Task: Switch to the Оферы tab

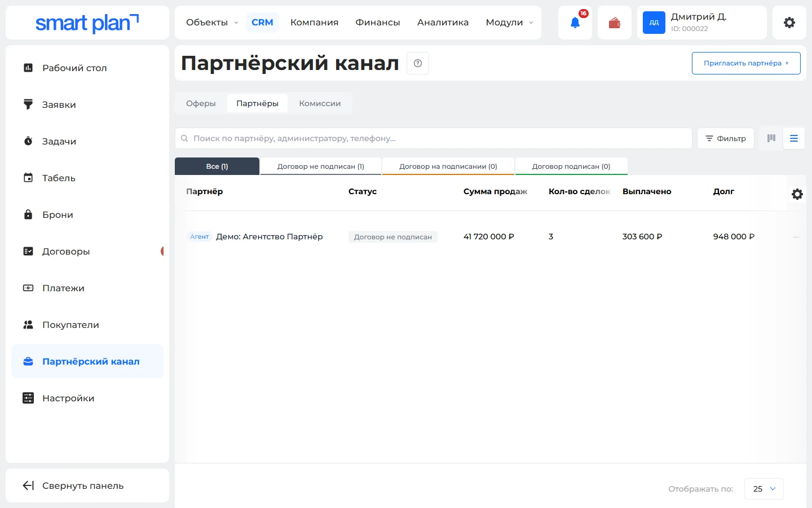Action: 201,103
